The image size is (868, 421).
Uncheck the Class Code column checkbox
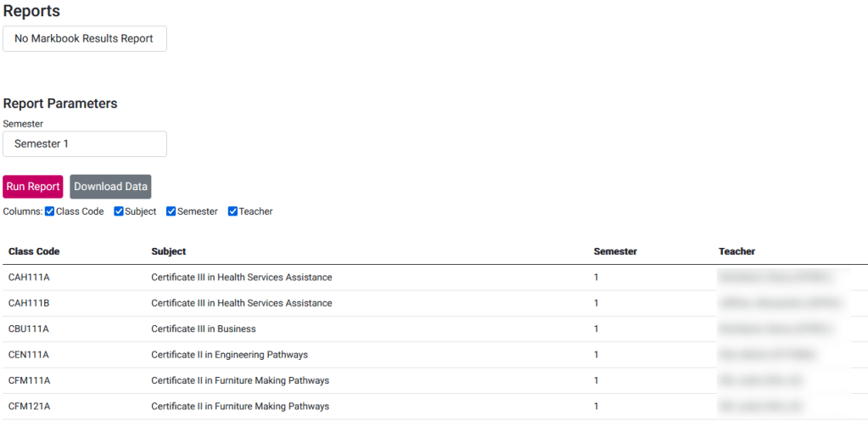coord(50,211)
